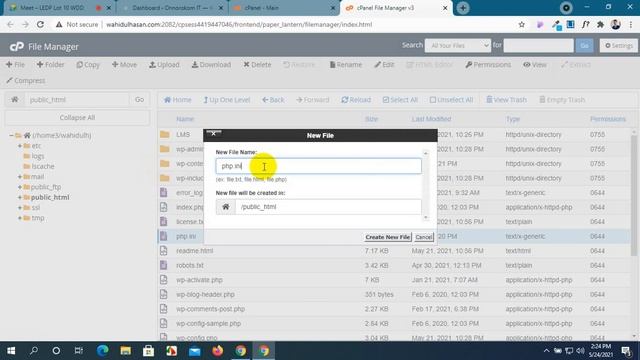This screenshot has height=360, width=640.
Task: Click the Edit toolbar button
Action: tap(384, 64)
